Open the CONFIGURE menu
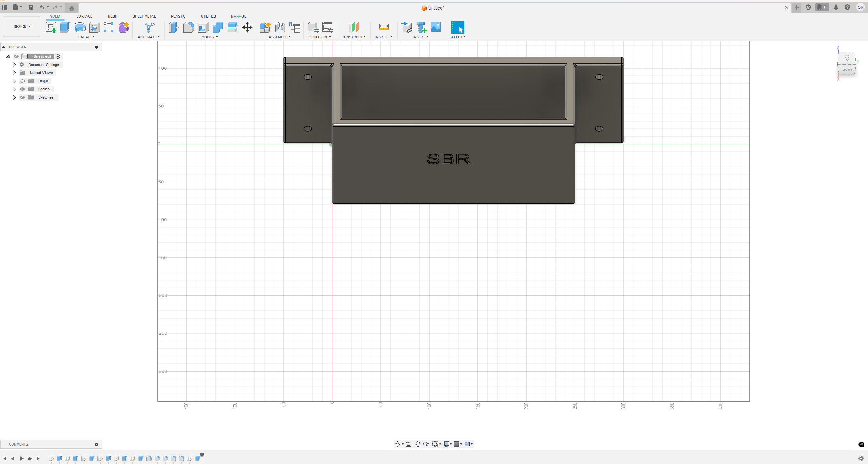This screenshot has height=464, width=868. pos(320,37)
